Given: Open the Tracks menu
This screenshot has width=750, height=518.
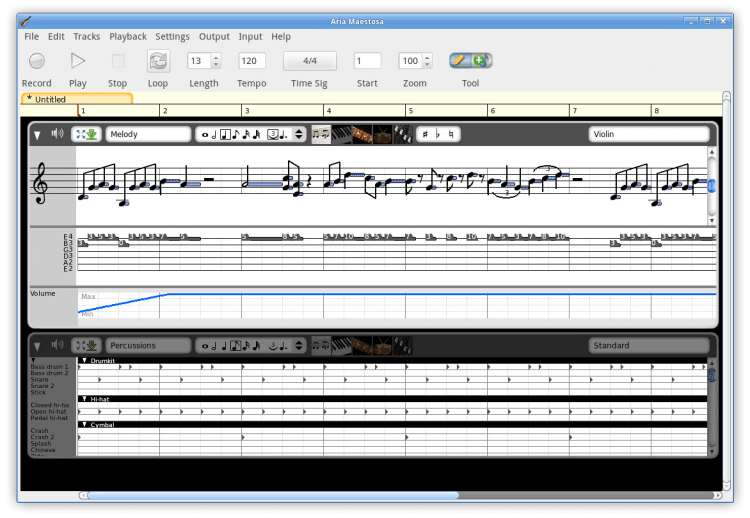Looking at the screenshot, I should pos(87,37).
